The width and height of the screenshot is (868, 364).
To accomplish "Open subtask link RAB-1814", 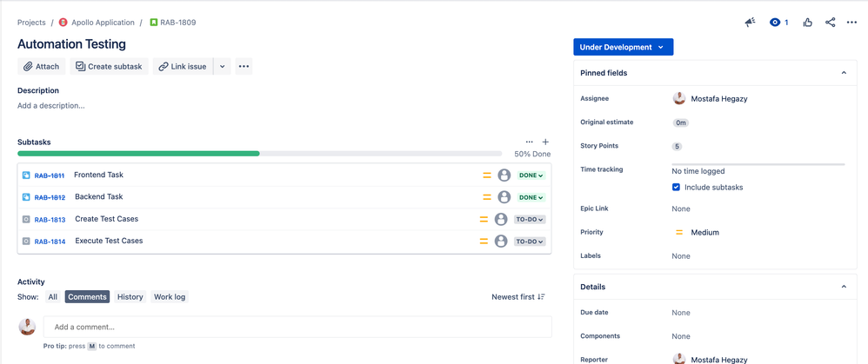I will [50, 242].
